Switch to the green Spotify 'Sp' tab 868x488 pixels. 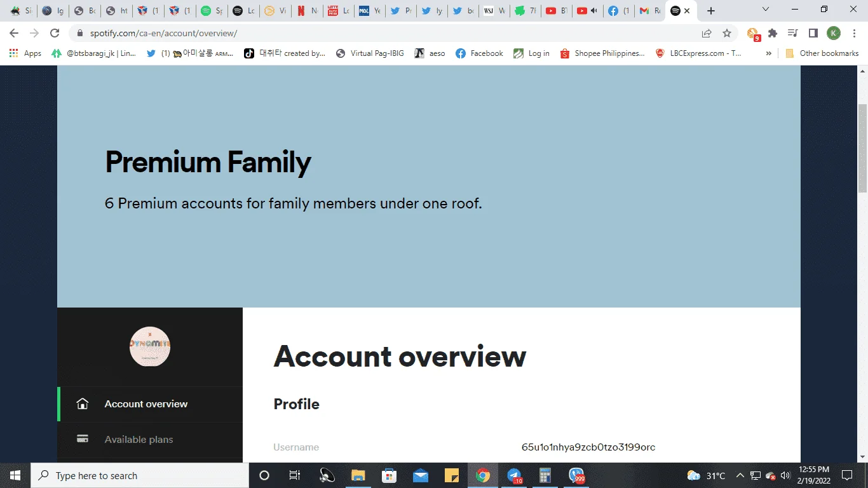pyautogui.click(x=212, y=11)
